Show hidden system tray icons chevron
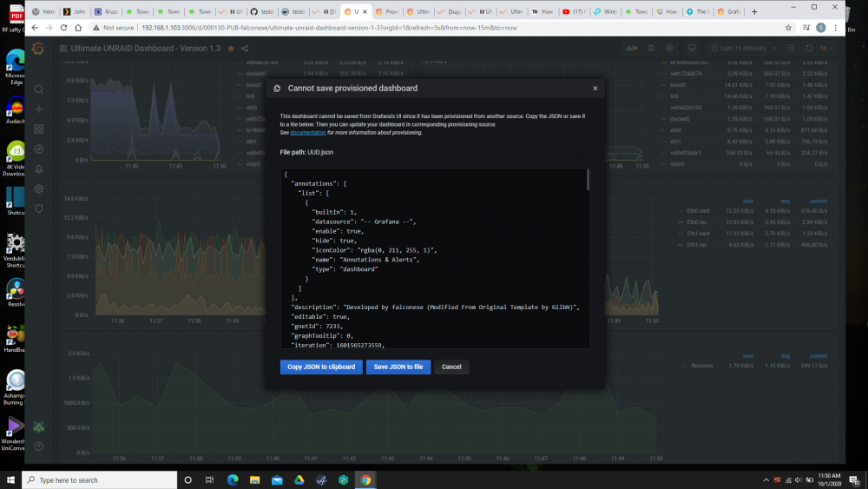868x489 pixels. click(766, 480)
